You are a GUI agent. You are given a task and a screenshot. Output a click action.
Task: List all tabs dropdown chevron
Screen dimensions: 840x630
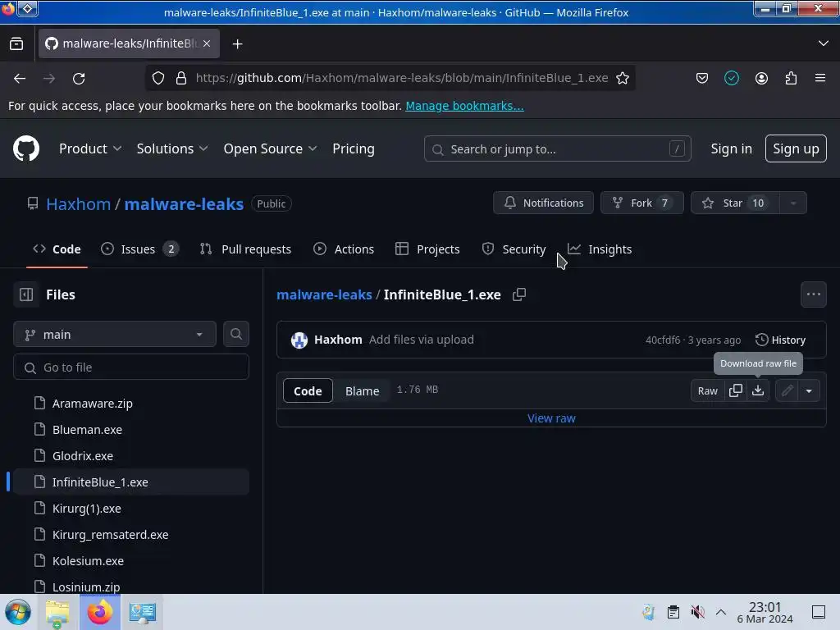coord(824,43)
